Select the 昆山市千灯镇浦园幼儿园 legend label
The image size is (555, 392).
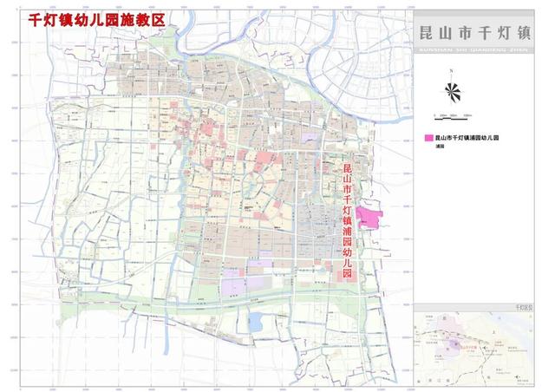[x=469, y=138]
